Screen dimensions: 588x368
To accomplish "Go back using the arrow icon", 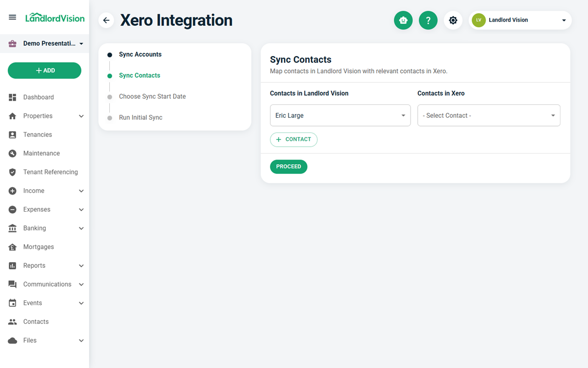I will click(106, 20).
